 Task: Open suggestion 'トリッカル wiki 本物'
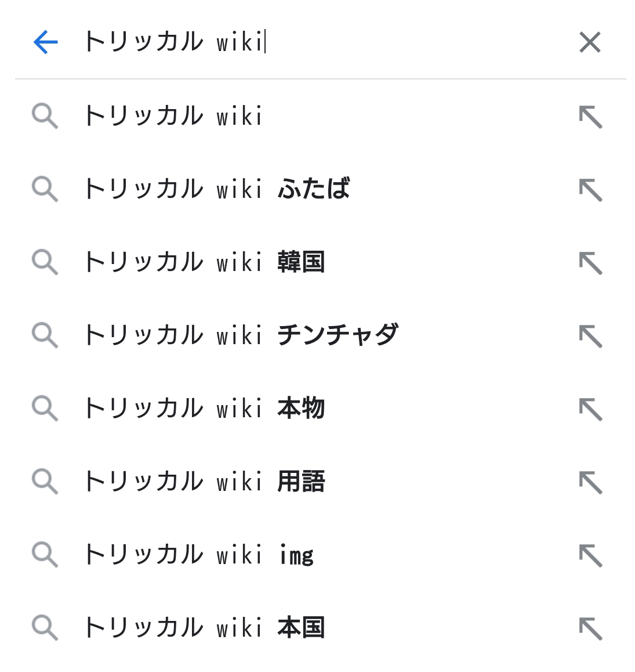click(x=204, y=409)
